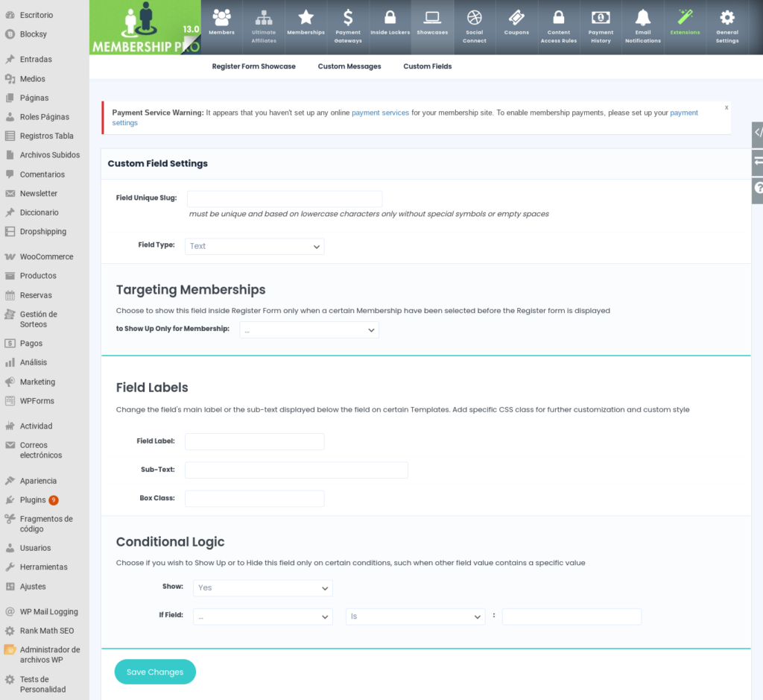The height and width of the screenshot is (700, 763).
Task: Focus the Field Label input
Action: 255,441
